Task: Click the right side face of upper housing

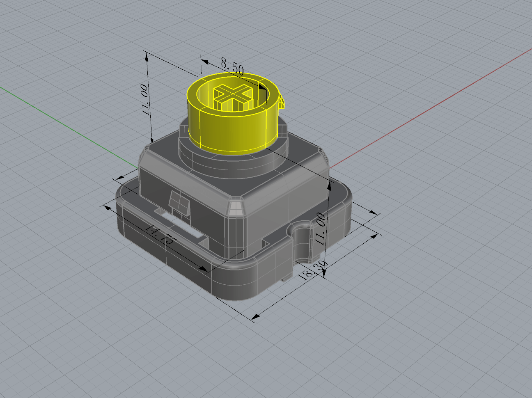Action: pyautogui.click(x=287, y=205)
